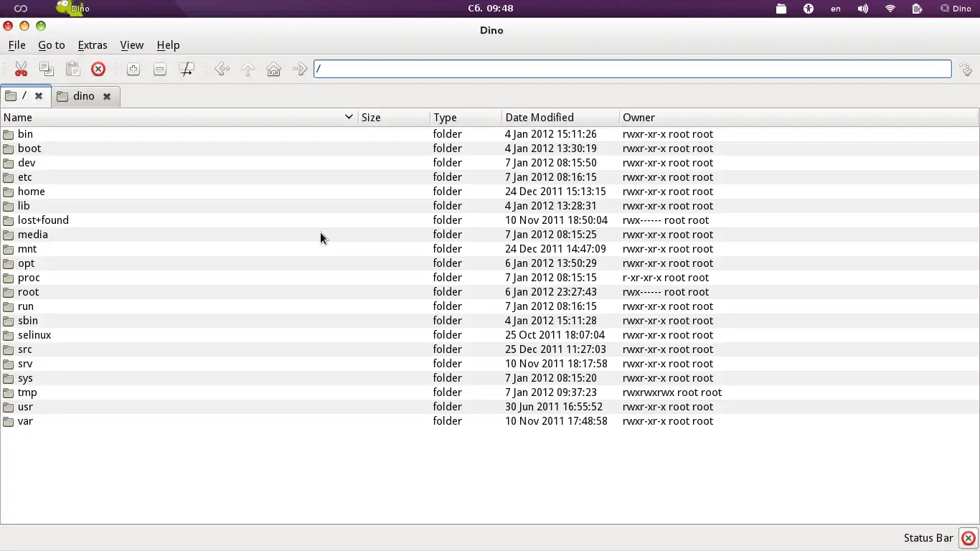Select the "tmp" folder name

point(27,392)
